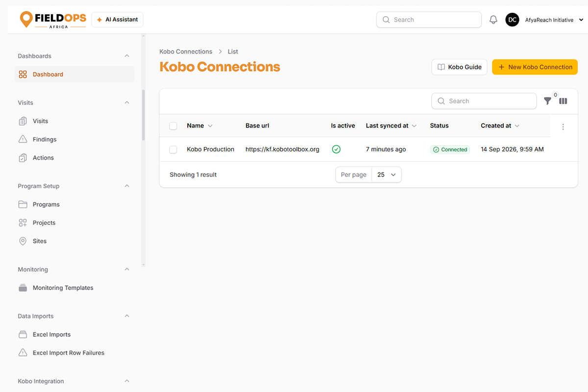
Task: Open the notifications bell
Action: tap(493, 20)
